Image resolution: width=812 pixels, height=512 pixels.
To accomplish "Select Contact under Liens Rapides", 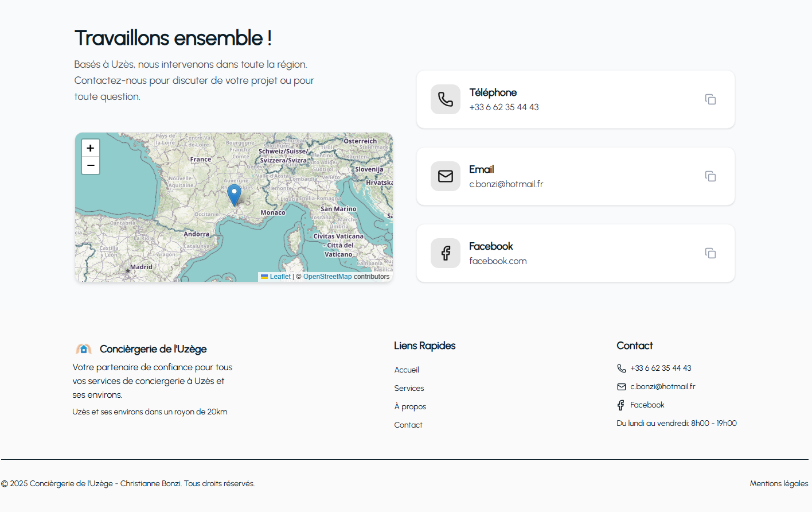I will (408, 425).
